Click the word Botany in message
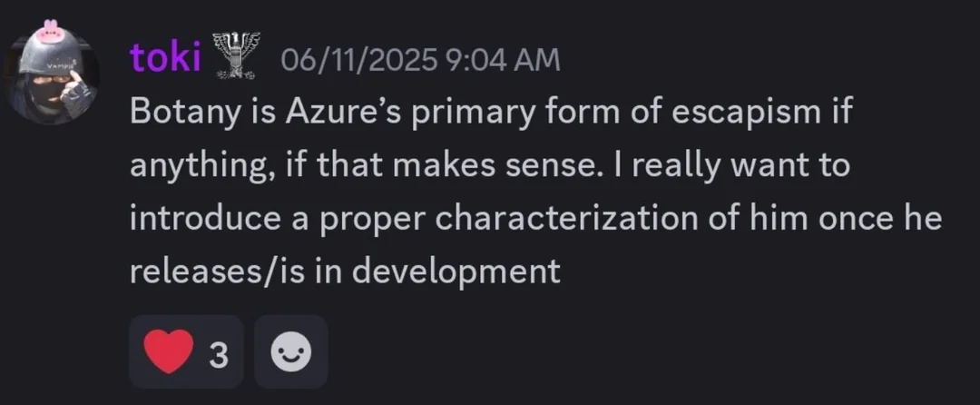 (181, 112)
